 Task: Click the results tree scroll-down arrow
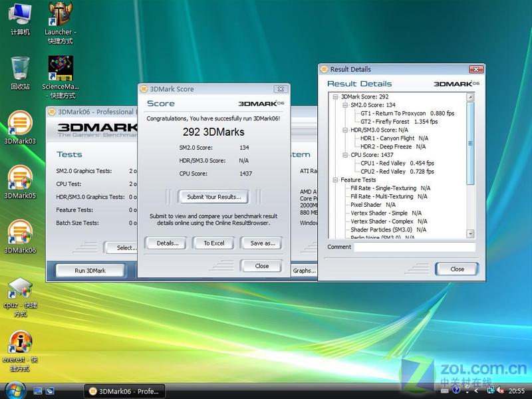(x=470, y=233)
